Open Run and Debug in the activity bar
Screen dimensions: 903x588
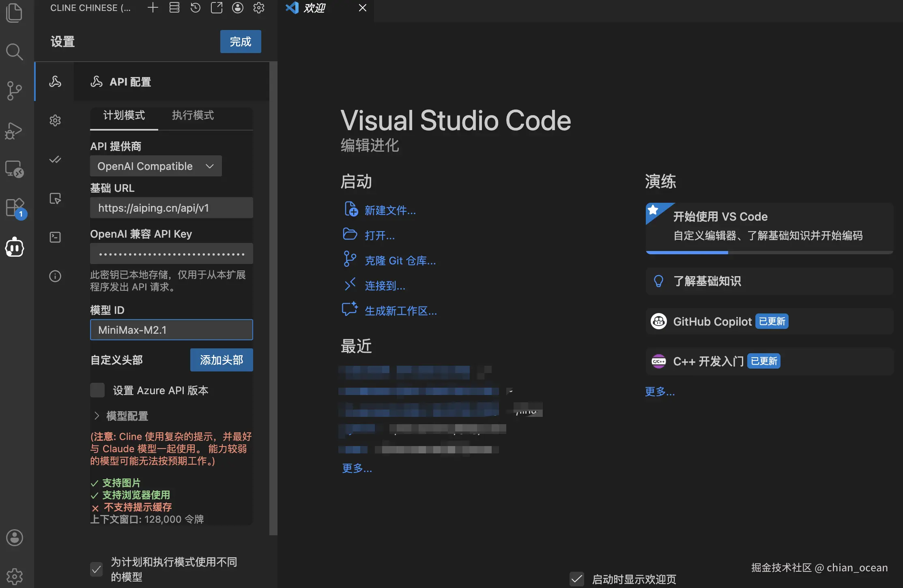15,131
